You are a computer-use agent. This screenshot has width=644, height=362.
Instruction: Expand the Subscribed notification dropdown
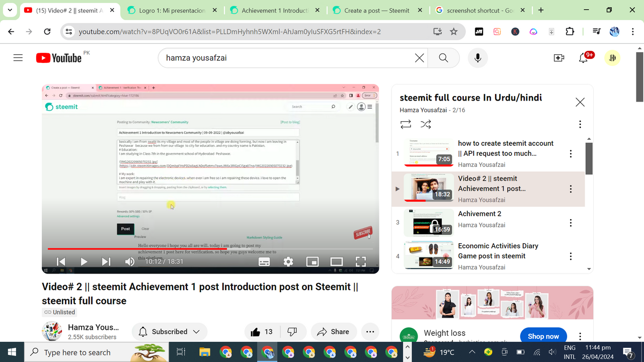[170, 332]
